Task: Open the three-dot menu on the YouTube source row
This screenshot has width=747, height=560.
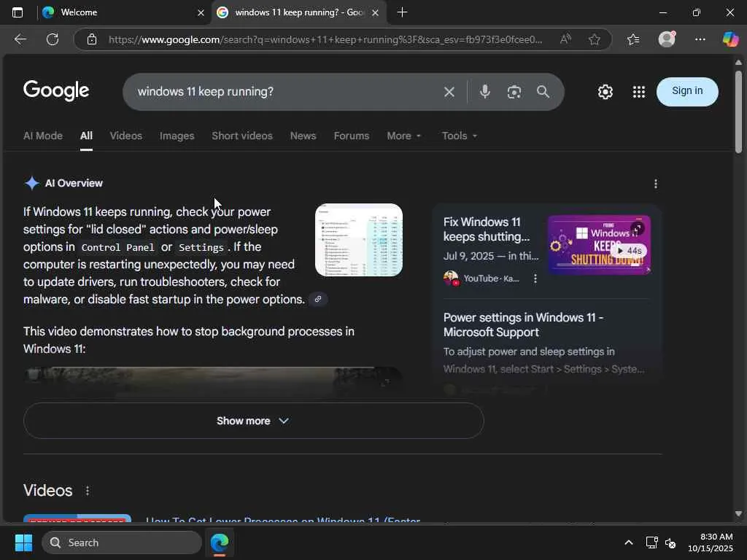Action: coord(535,279)
